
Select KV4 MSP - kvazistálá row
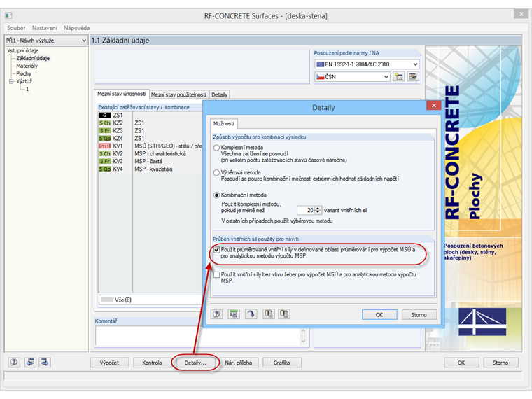point(150,169)
